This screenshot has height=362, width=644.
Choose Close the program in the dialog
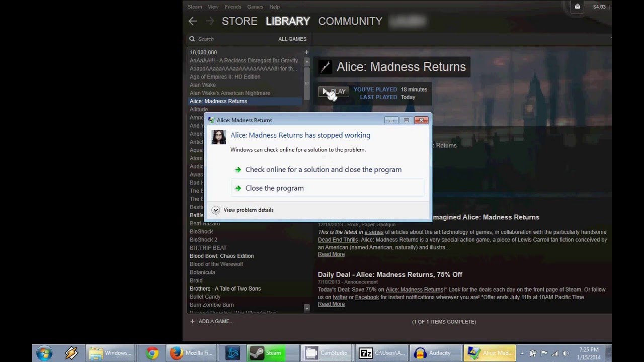tap(327, 188)
